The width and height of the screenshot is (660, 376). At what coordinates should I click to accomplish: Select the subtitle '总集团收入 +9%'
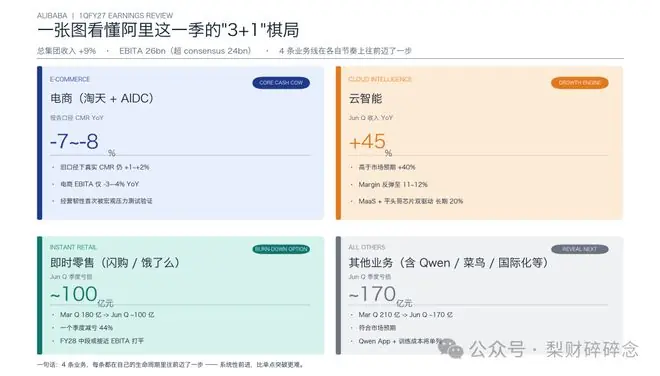point(67,51)
